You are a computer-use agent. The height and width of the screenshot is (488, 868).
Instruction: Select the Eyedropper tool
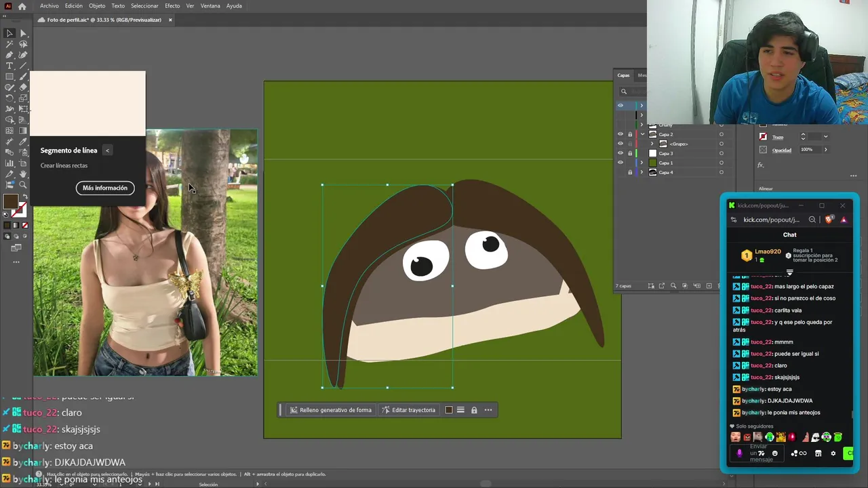23,142
